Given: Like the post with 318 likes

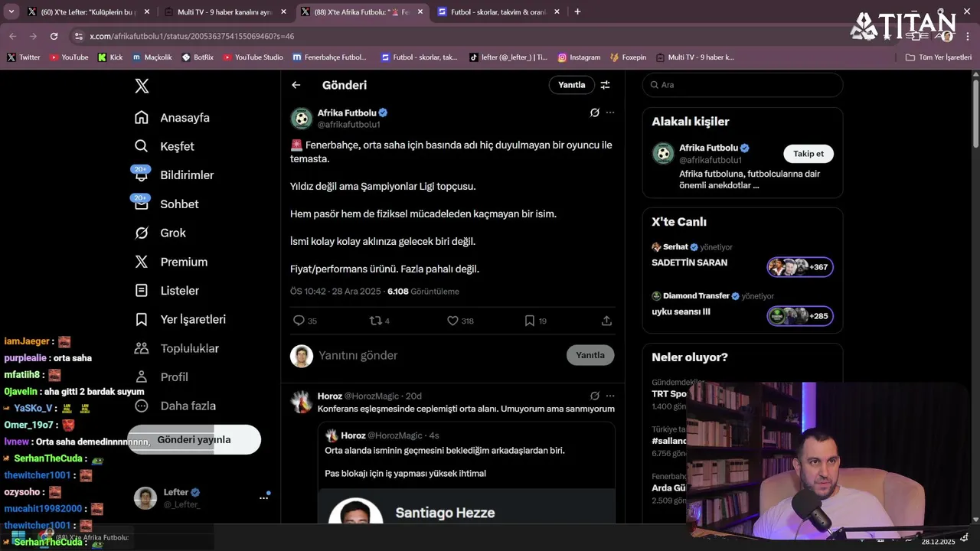Looking at the screenshot, I should 460,321.
